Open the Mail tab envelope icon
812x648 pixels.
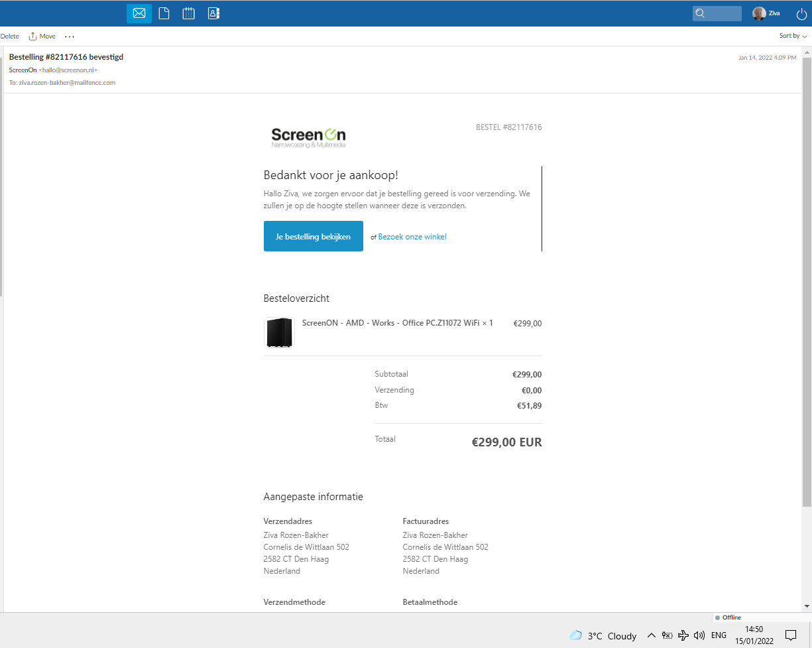coord(139,13)
